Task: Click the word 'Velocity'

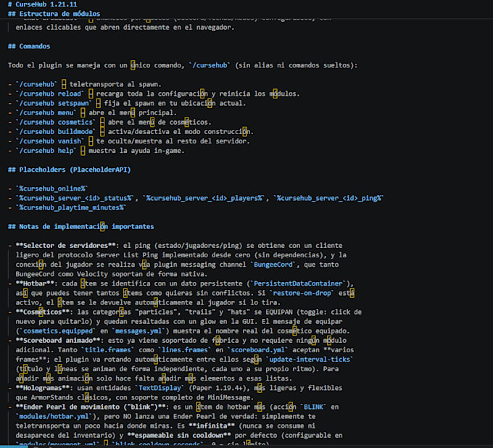Action: click(x=92, y=274)
